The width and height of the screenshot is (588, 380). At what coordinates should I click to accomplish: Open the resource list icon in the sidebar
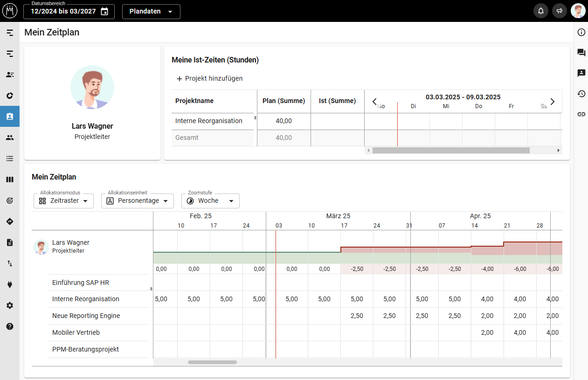pyautogui.click(x=10, y=75)
